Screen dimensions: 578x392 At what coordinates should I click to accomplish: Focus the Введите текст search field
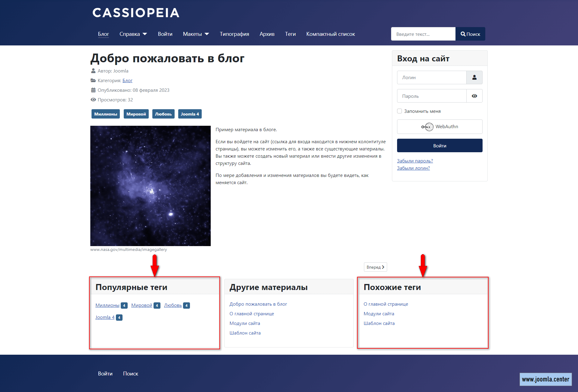click(423, 34)
